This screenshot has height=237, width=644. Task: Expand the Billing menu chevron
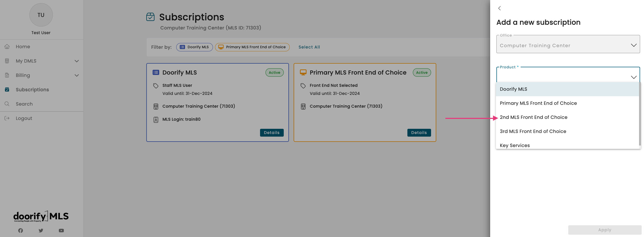pos(77,75)
